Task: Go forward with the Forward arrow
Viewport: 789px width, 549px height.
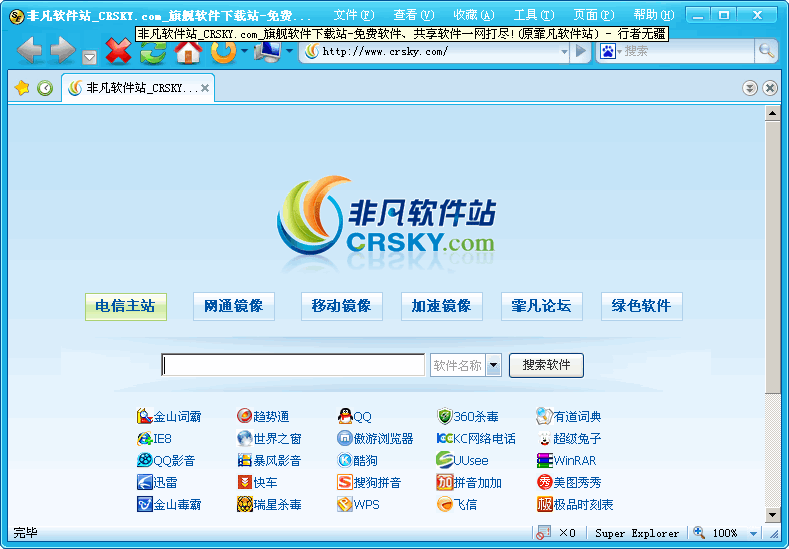Action: [x=62, y=50]
